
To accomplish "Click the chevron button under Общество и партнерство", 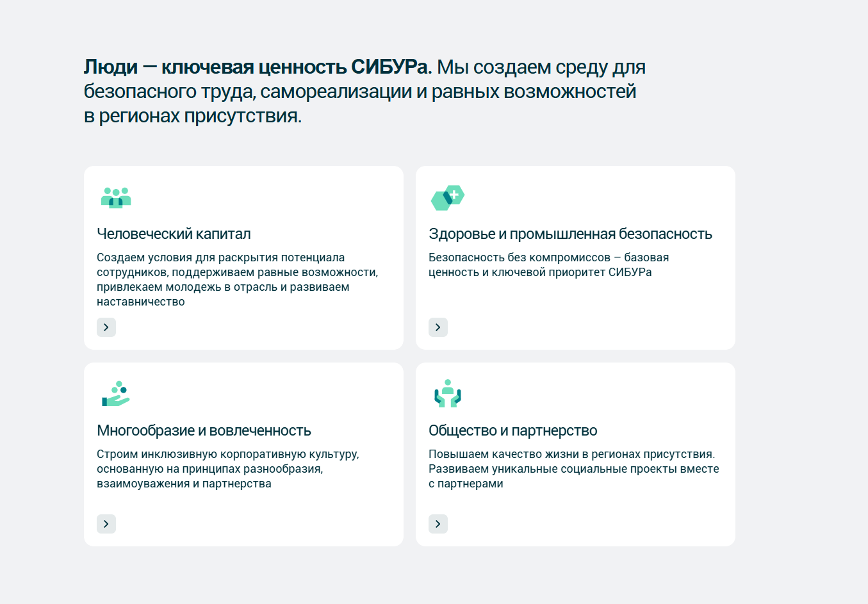I will (x=438, y=524).
